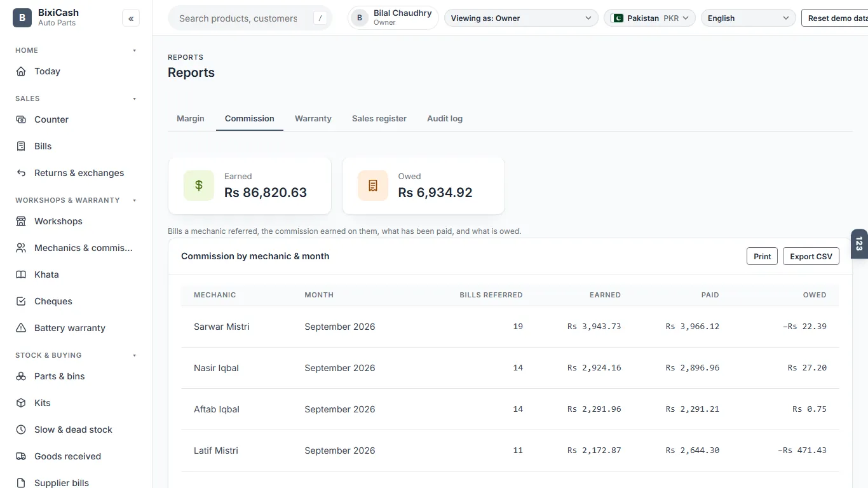Viewport: 868px width, 488px height.
Task: Click the Sarwar Mistri mechanic name
Action: (x=222, y=327)
